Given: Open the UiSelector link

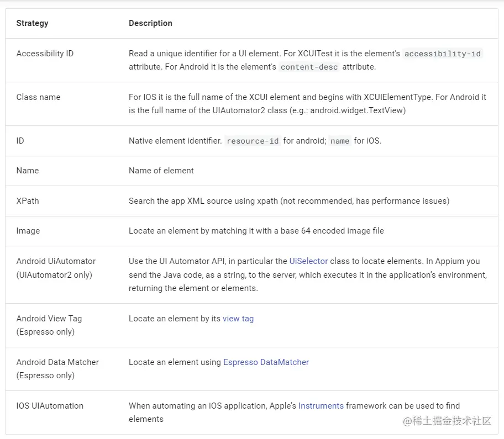Looking at the screenshot, I should click(x=308, y=261).
